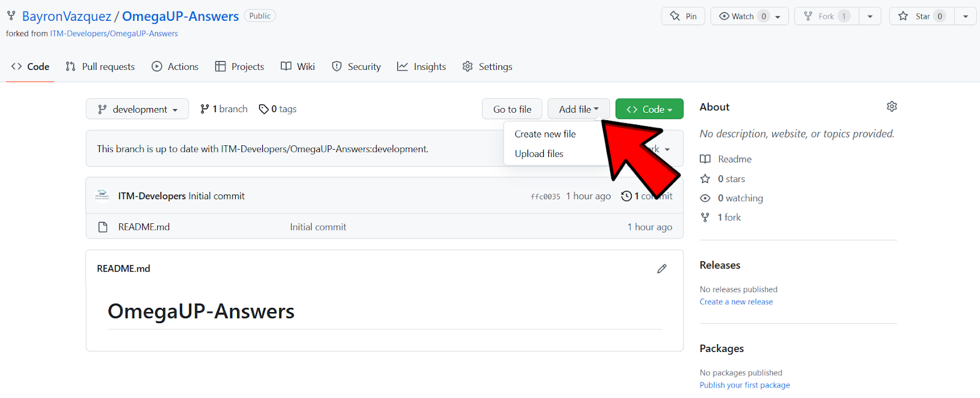The width and height of the screenshot is (980, 398).
Task: Click the Fork button
Action: click(827, 16)
